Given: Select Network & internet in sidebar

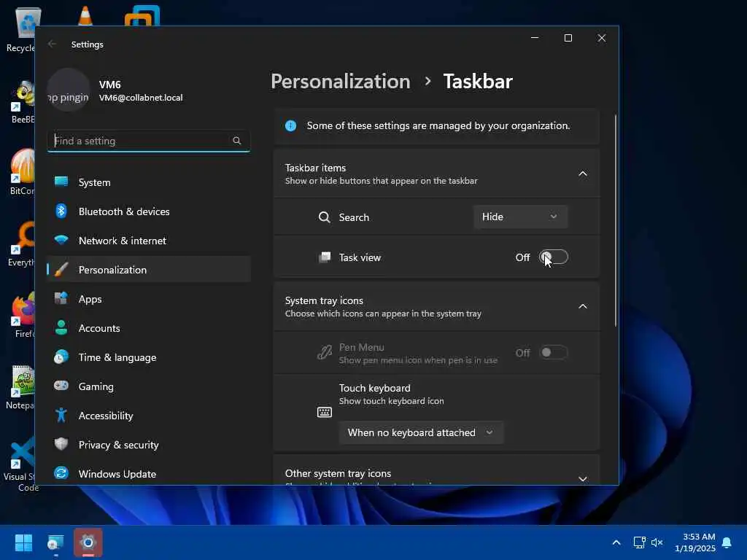Looking at the screenshot, I should pyautogui.click(x=149, y=241).
